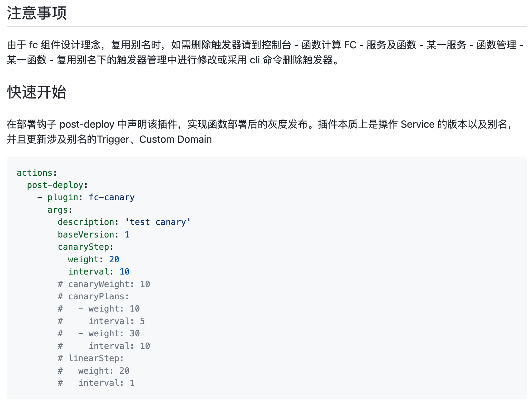The height and width of the screenshot is (406, 532).
Task: Click the 注意事项 heading
Action: coord(37,13)
